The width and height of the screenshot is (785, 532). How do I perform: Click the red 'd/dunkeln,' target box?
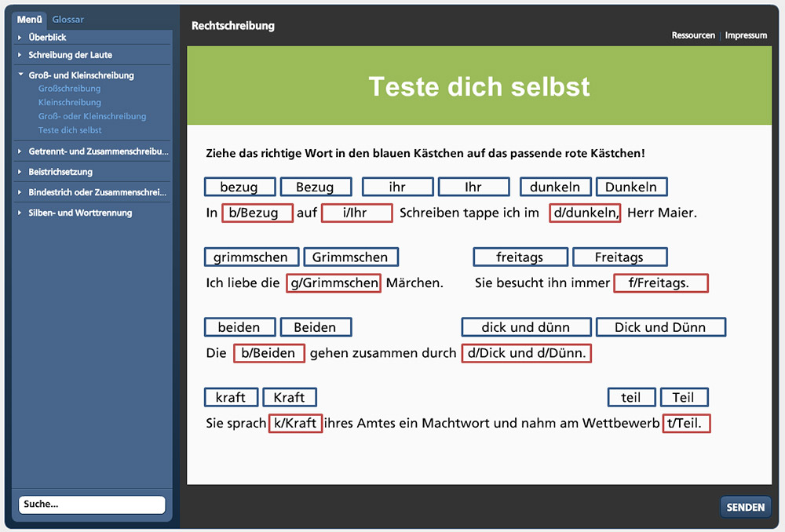click(x=585, y=213)
